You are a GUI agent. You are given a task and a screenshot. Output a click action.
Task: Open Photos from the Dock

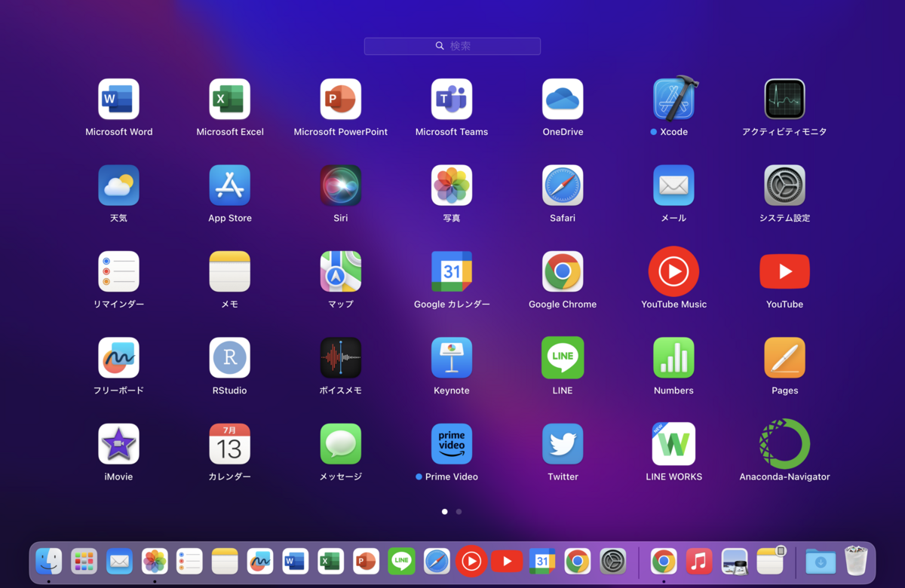tap(155, 561)
